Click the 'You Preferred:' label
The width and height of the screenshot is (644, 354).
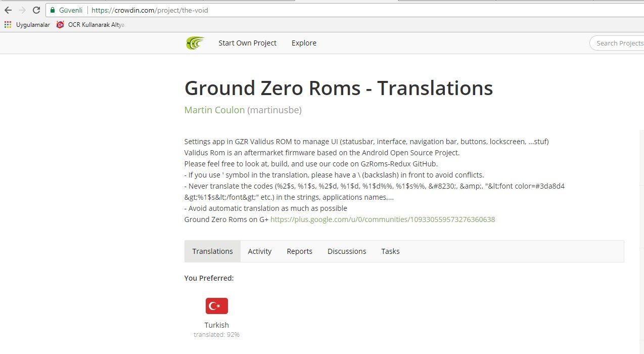[x=209, y=278]
